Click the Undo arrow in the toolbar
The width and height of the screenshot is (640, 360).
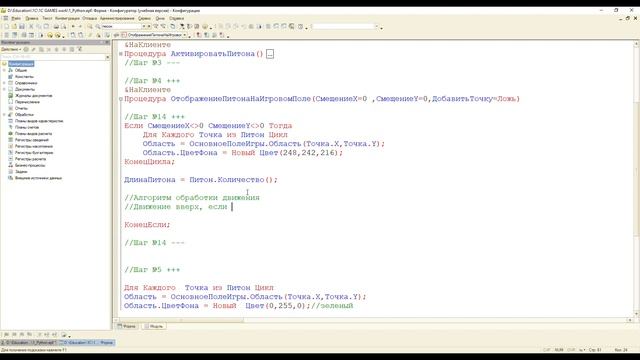(73, 27)
